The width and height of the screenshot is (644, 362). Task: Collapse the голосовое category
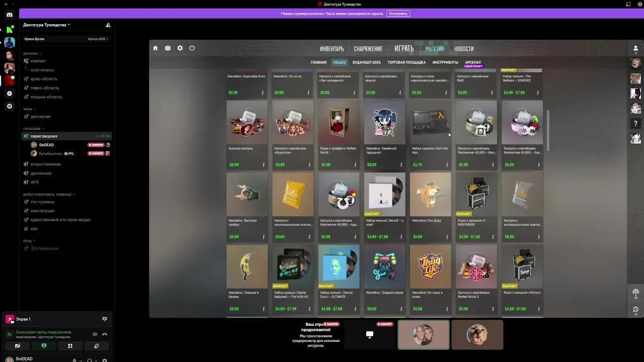[x=33, y=128]
